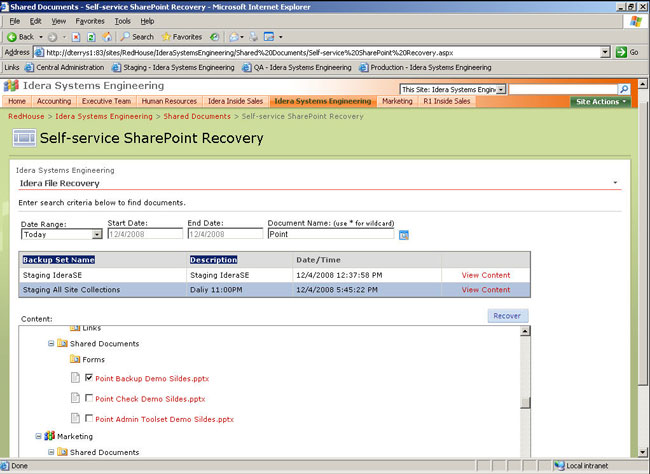
Task: Open the Edit menu
Action: 35,21
